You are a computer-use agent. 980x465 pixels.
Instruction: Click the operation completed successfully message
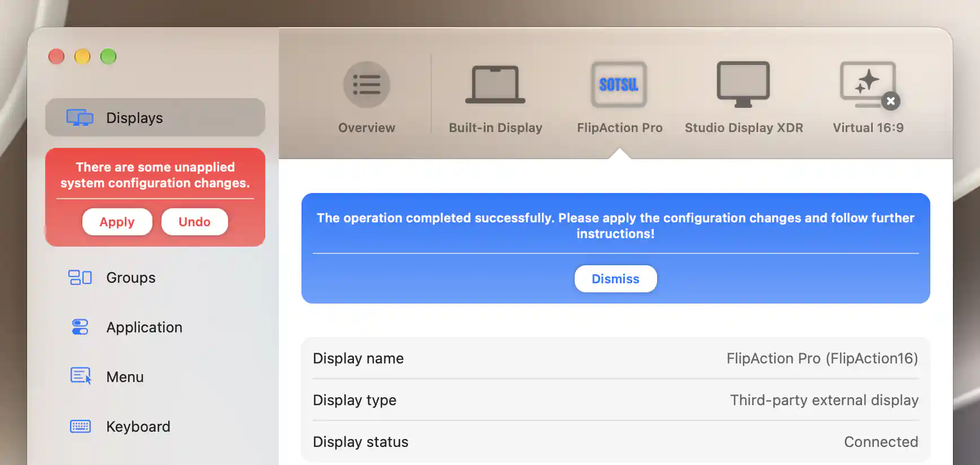(615, 226)
